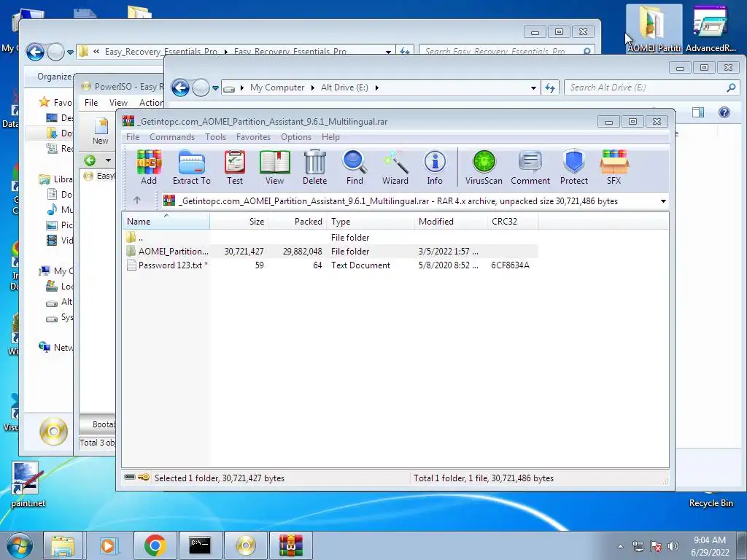Open Command Prompt taskbar icon
The image size is (747, 560).
click(200, 545)
